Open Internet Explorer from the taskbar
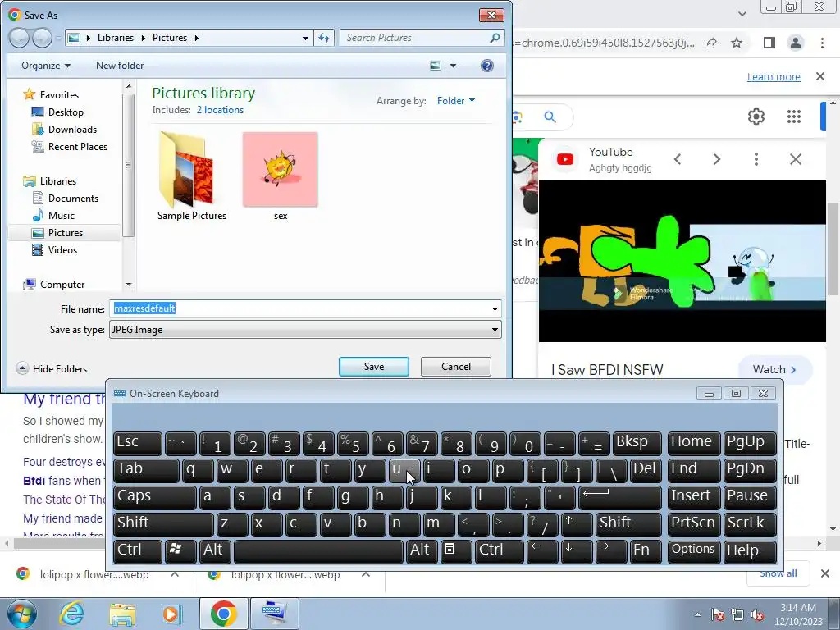 [x=72, y=614]
